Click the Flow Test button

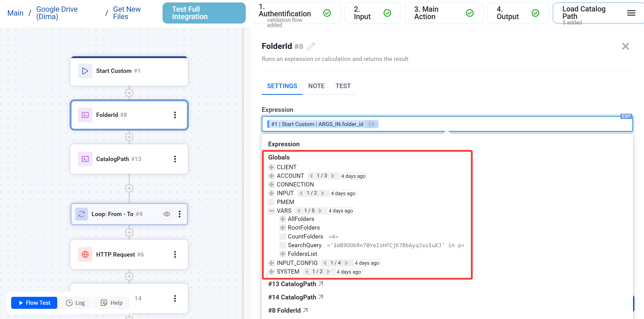coord(34,303)
